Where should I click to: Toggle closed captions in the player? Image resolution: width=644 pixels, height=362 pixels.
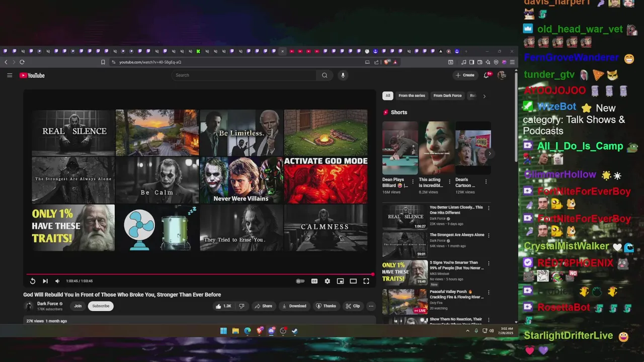[314, 281]
